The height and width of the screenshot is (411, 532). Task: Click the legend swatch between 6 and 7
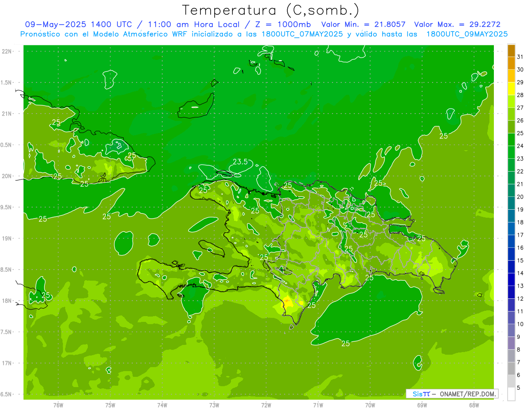(511, 368)
